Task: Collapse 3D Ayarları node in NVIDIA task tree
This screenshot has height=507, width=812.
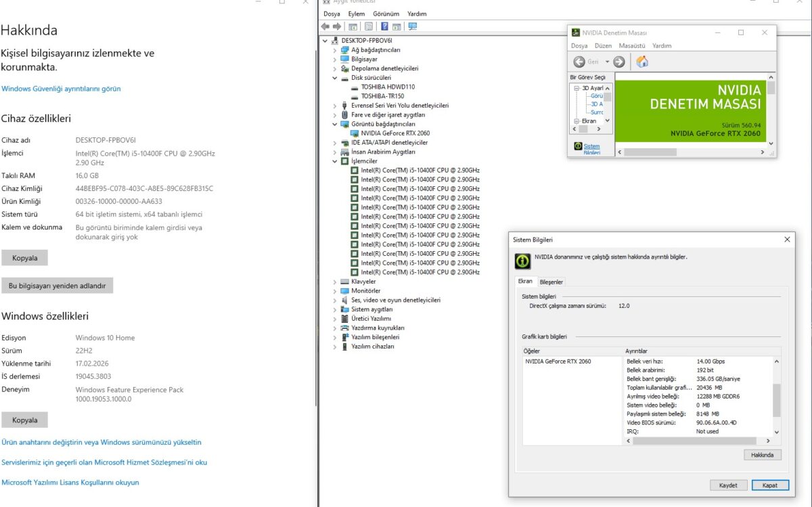Action: coord(577,88)
